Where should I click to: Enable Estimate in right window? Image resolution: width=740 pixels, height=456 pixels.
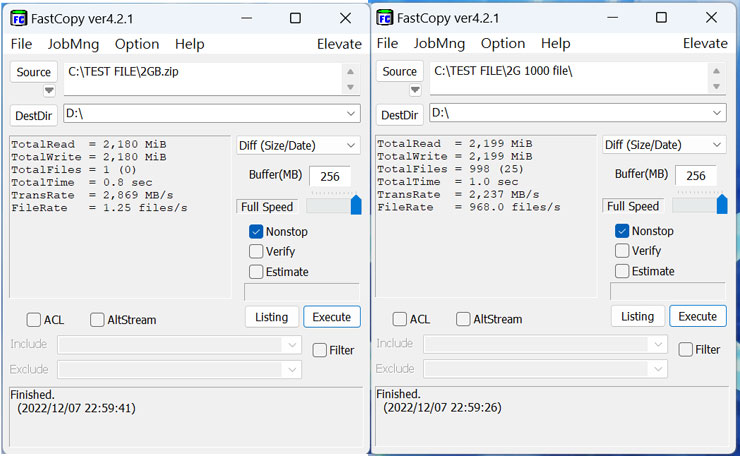pyautogui.click(x=622, y=270)
